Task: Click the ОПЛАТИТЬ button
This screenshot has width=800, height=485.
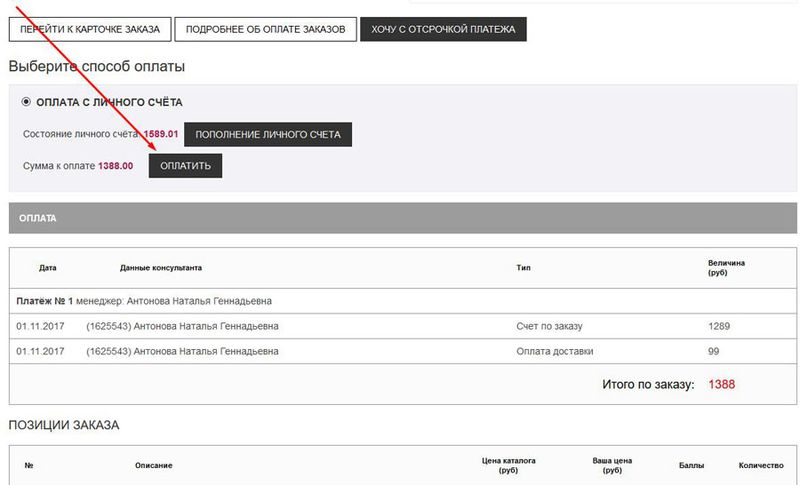Action: tap(185, 166)
